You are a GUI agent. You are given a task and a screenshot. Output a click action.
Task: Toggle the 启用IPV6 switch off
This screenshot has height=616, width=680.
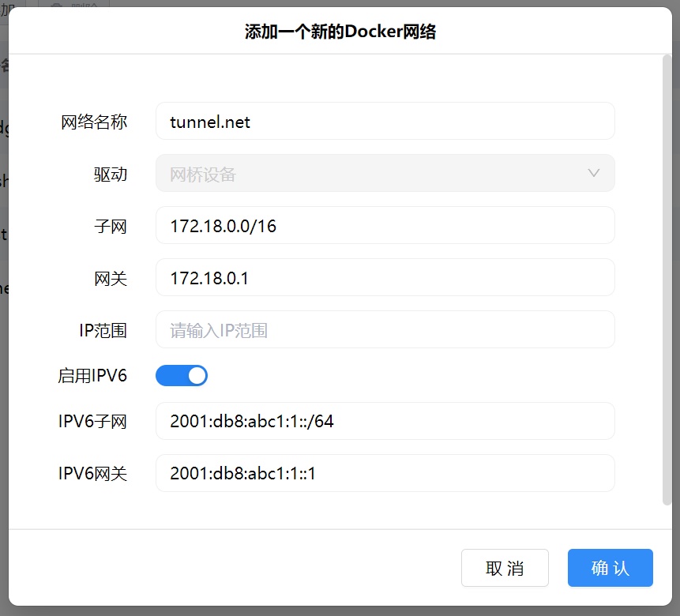pos(182,375)
